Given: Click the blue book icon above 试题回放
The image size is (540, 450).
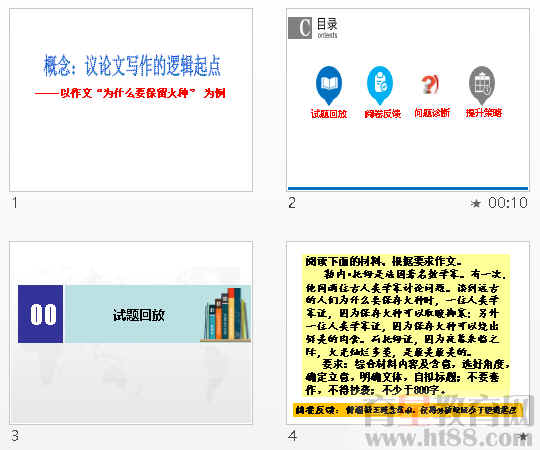Looking at the screenshot, I should tap(329, 85).
